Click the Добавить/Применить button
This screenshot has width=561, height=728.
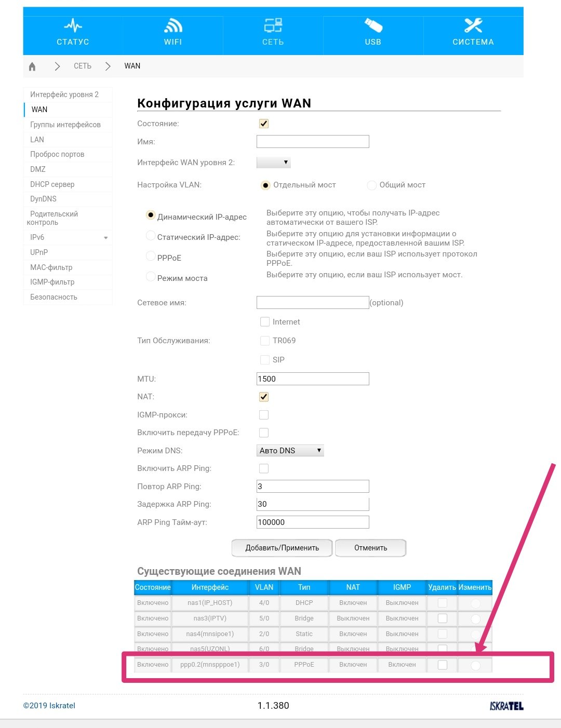[x=282, y=548]
